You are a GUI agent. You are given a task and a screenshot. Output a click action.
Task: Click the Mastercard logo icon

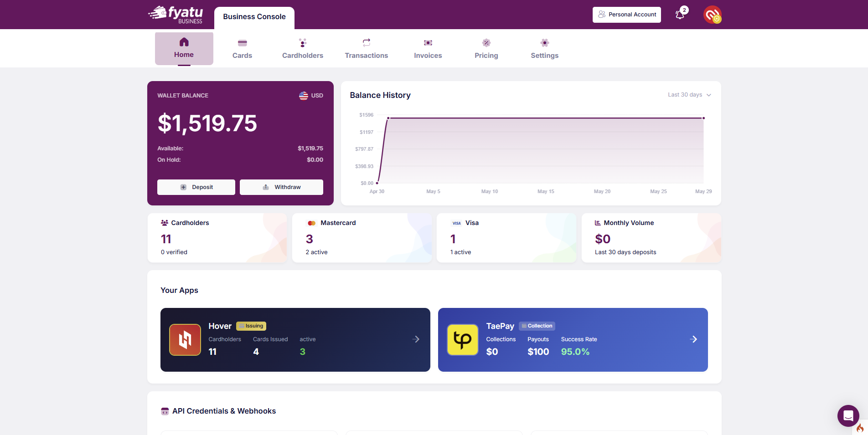pyautogui.click(x=312, y=223)
